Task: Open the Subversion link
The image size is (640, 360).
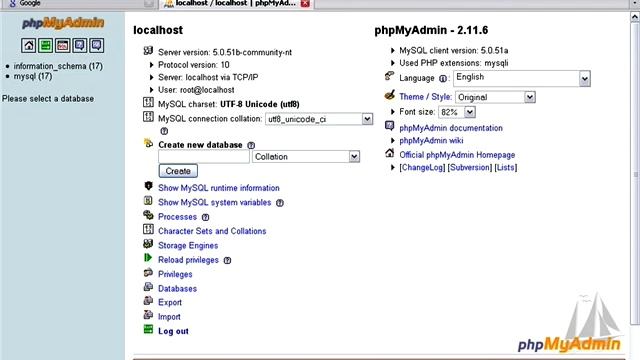Action: coord(470,167)
